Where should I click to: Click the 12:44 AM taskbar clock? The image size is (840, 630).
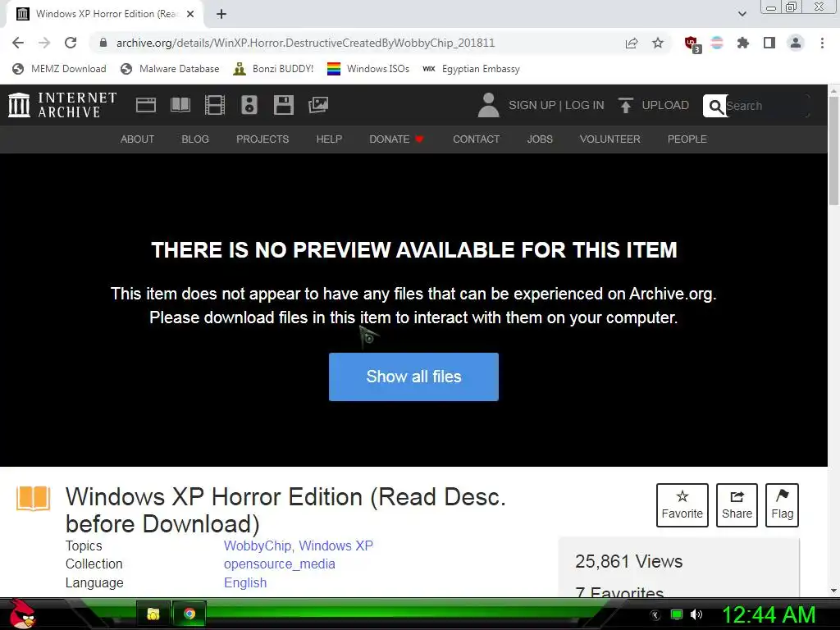(x=769, y=614)
